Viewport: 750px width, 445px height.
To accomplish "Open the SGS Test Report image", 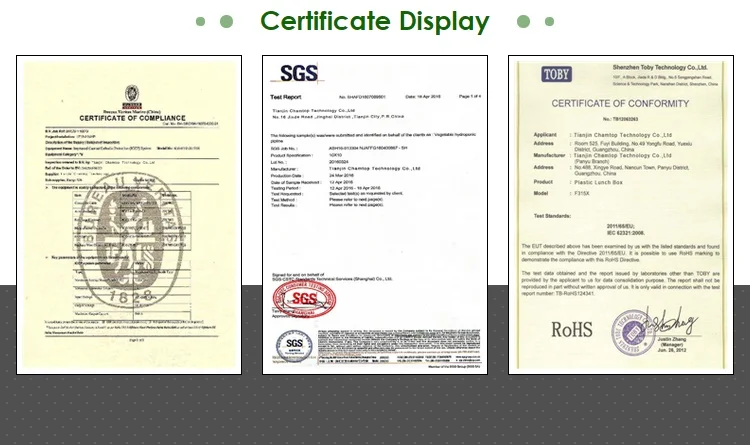I will (x=374, y=215).
